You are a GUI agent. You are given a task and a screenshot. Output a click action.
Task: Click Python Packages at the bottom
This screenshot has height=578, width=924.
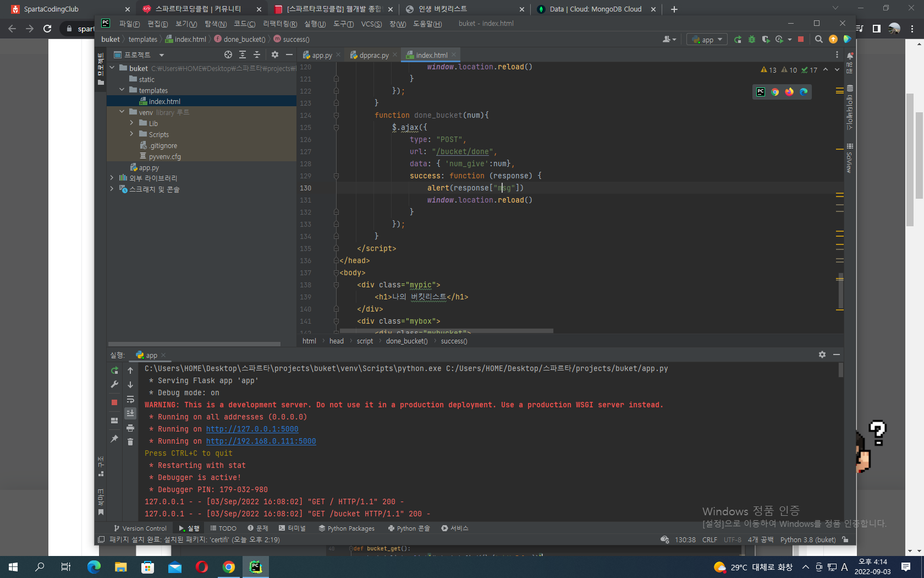[346, 528]
